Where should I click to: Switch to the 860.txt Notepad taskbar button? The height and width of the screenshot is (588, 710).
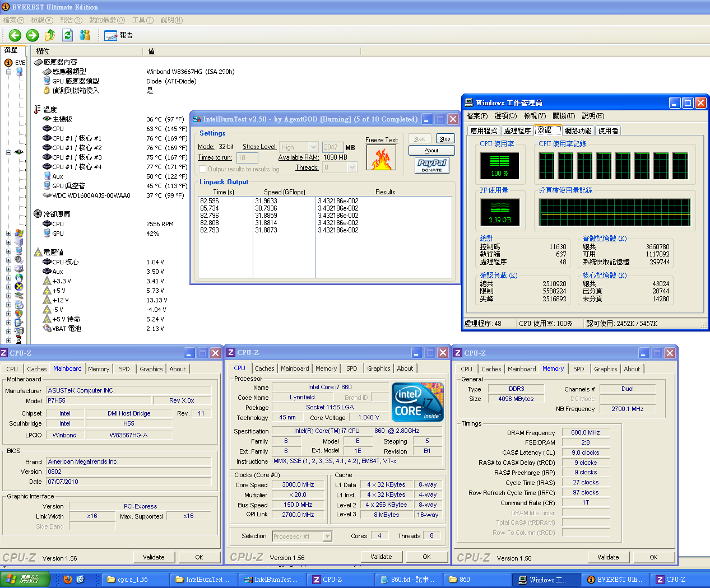pyautogui.click(x=408, y=580)
